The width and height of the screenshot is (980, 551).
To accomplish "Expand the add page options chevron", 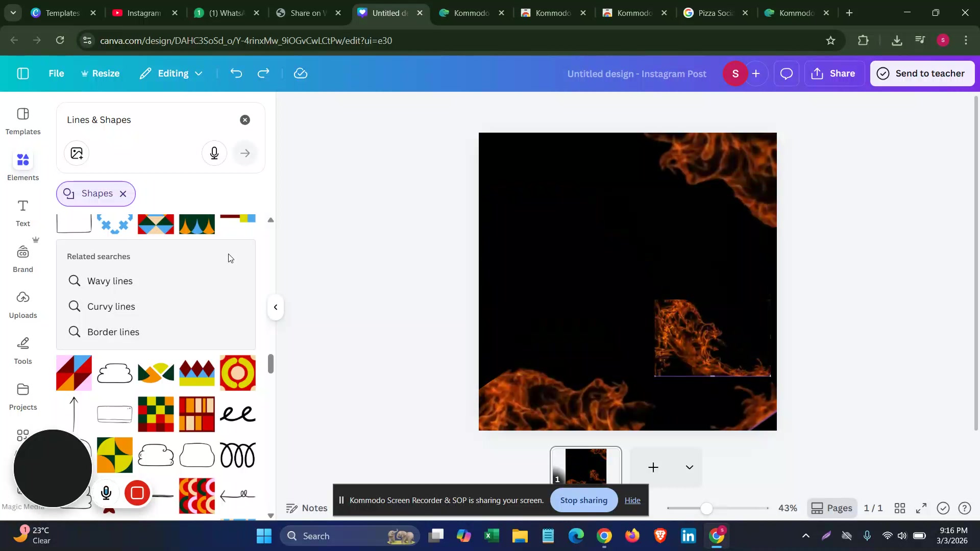I will point(689,467).
